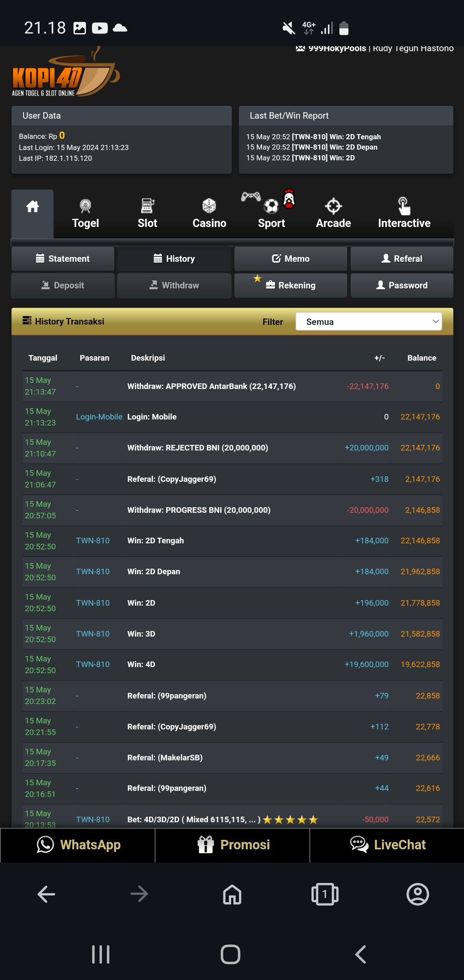Open the Interactive games category
Screen dimensions: 464x980
404,214
